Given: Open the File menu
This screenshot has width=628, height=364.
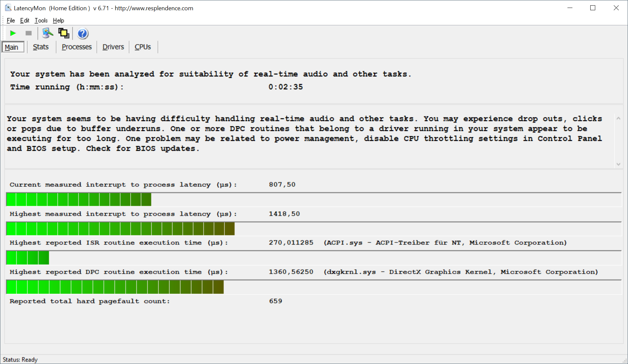Looking at the screenshot, I should 11,20.
